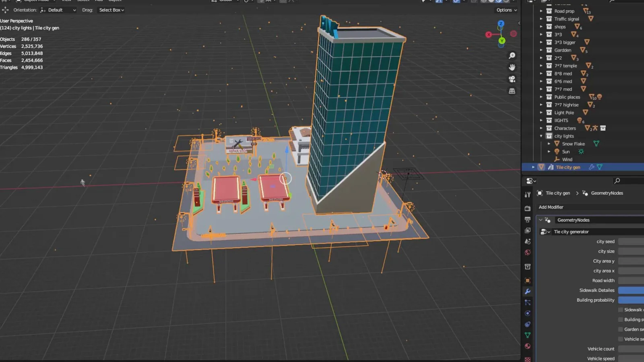
Task: Open the Physics properties tab
Action: point(528,313)
